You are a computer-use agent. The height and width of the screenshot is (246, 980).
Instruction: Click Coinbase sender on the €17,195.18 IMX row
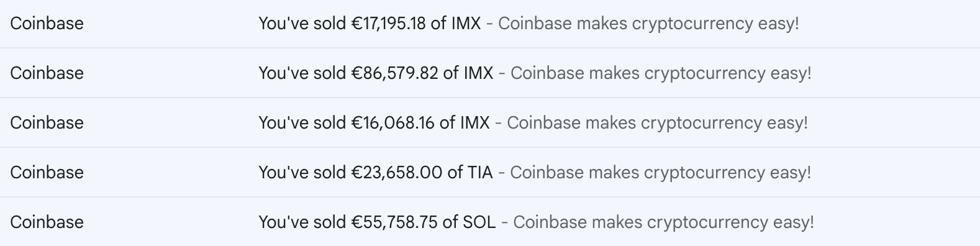(47, 24)
